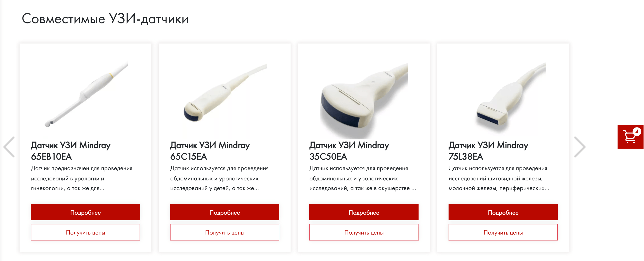The width and height of the screenshot is (644, 261).
Task: Click the previous carousel arrow
Action: coord(9,147)
